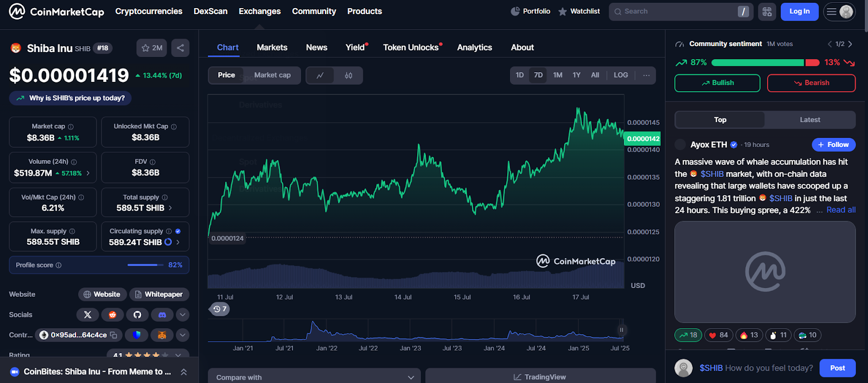Open chart more options (three dots)
The image size is (868, 383).
click(646, 75)
